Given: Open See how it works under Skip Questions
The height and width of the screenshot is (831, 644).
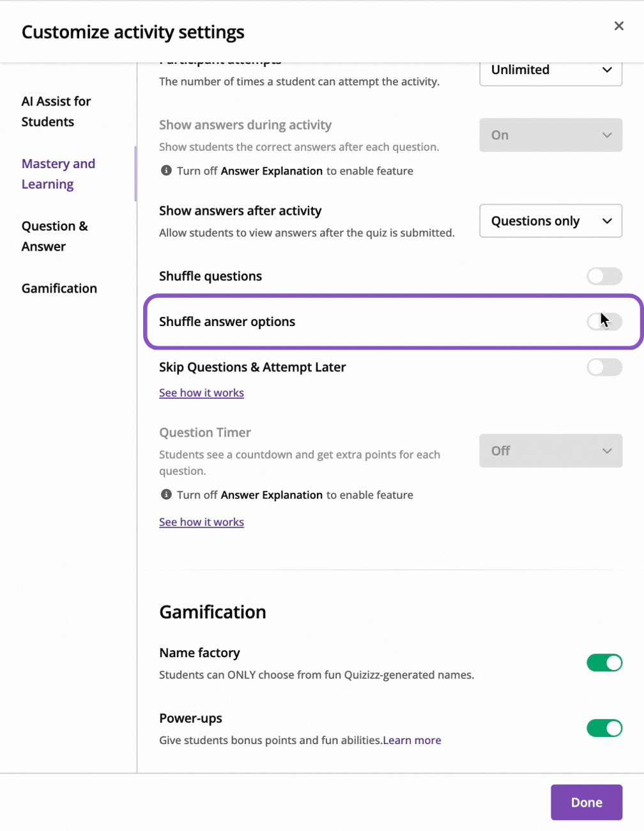Looking at the screenshot, I should coord(201,392).
